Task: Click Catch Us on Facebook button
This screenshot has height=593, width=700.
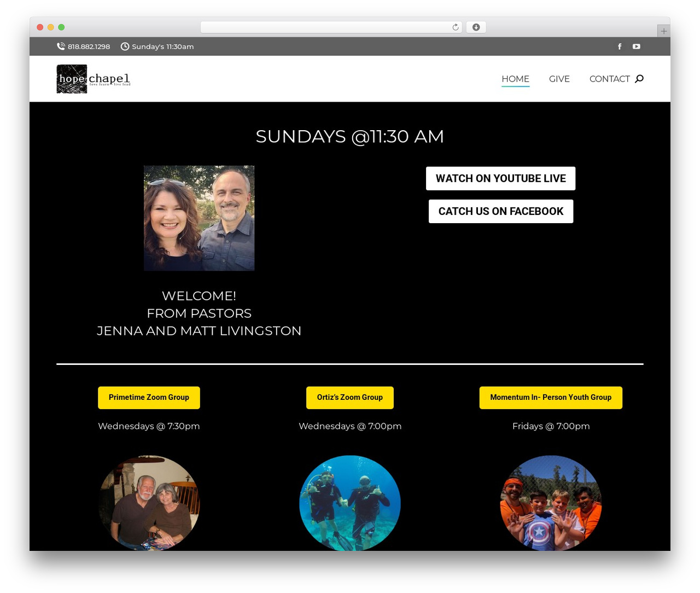Action: 500,211
